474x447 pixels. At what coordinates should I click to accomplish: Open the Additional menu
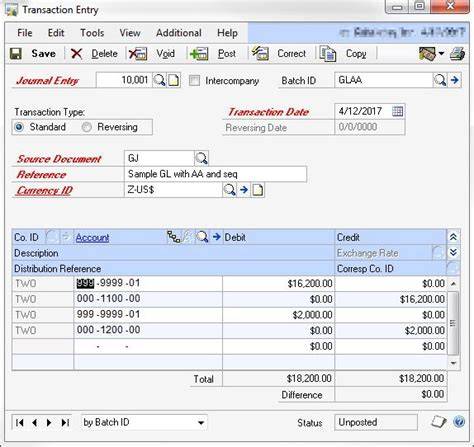pos(179,33)
